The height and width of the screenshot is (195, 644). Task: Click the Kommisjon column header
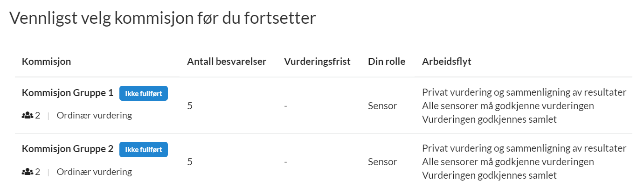[x=46, y=62]
